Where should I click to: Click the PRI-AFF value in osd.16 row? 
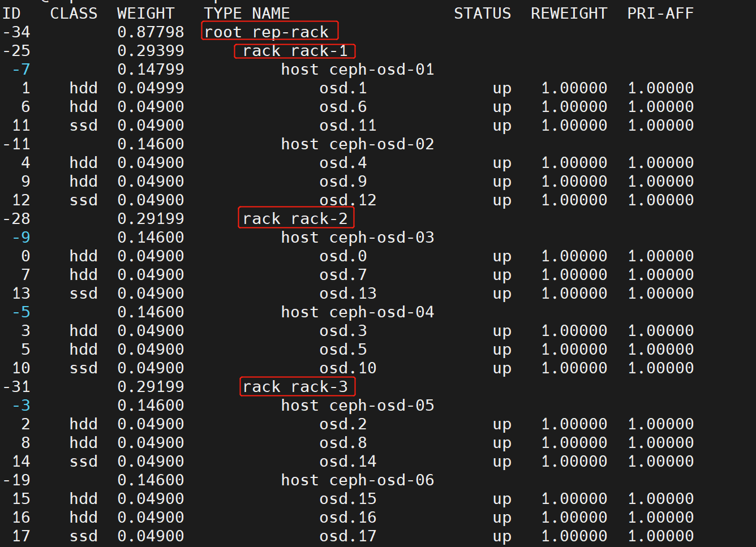[x=660, y=518]
